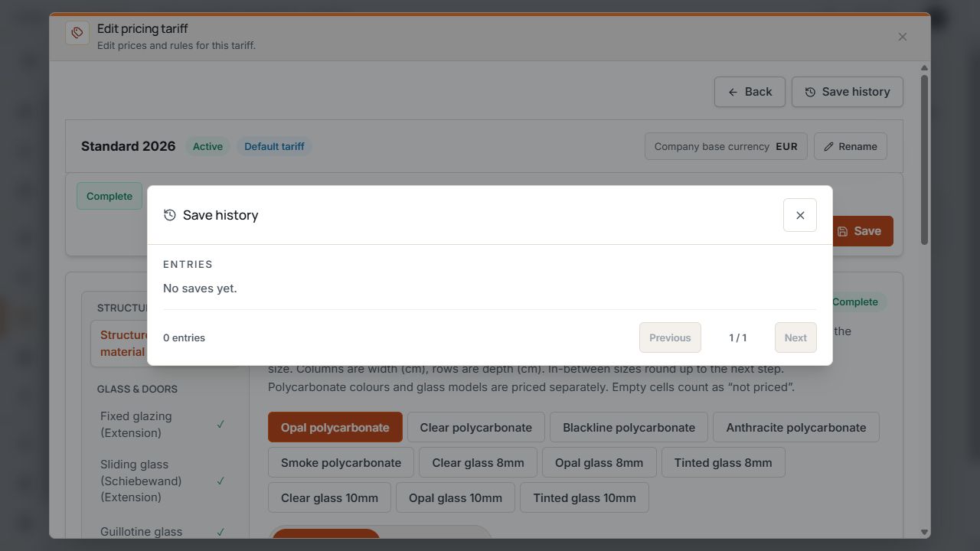Viewport: 980px width, 551px height.
Task: Click the history clock icon in dialog title
Action: click(x=170, y=215)
